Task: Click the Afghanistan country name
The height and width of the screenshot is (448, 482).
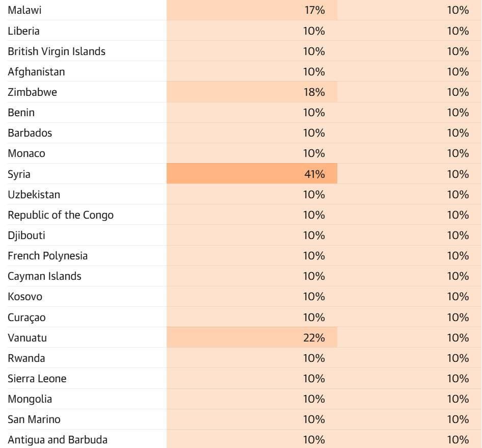Action: (36, 72)
